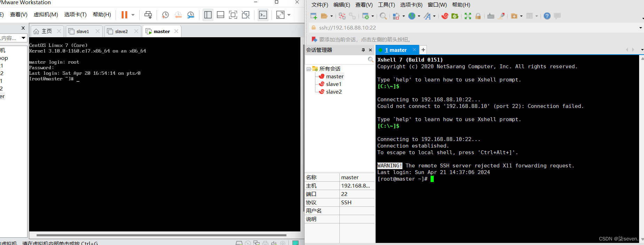Close the 会话管理器 panel
Image resolution: width=644 pixels, height=245 pixels.
pyautogui.click(x=370, y=50)
